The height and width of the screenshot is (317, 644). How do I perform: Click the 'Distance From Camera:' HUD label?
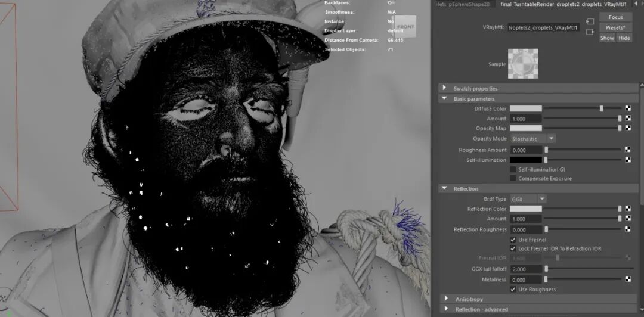(351, 41)
